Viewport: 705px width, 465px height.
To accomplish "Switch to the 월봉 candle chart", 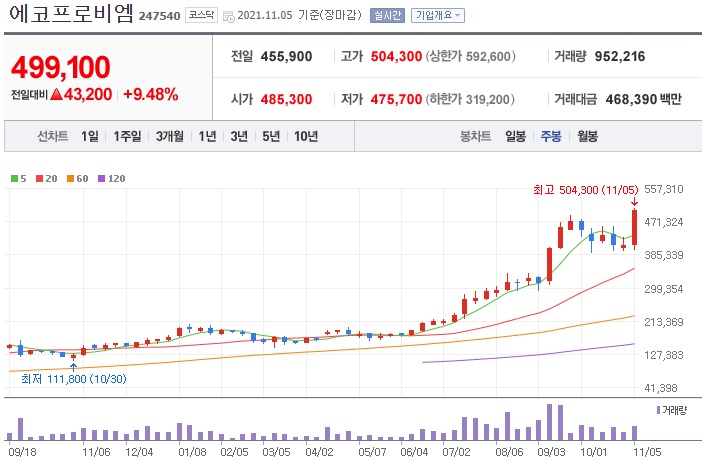I will pyautogui.click(x=587, y=136).
